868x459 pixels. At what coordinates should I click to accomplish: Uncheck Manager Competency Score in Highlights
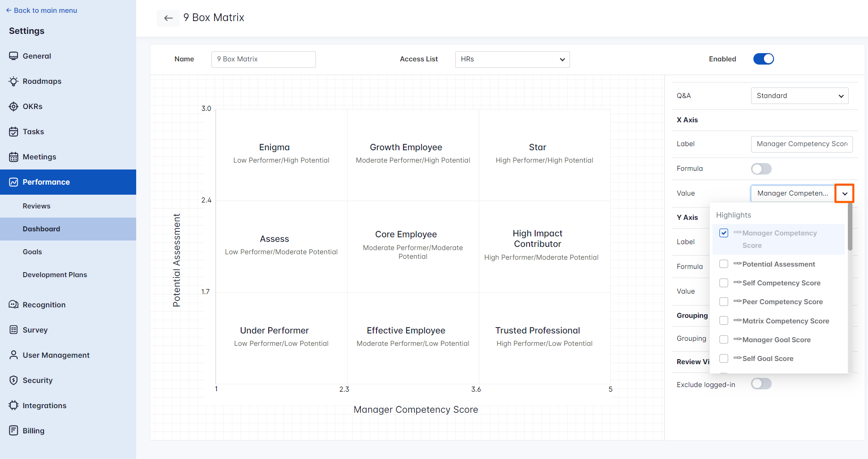(x=724, y=233)
